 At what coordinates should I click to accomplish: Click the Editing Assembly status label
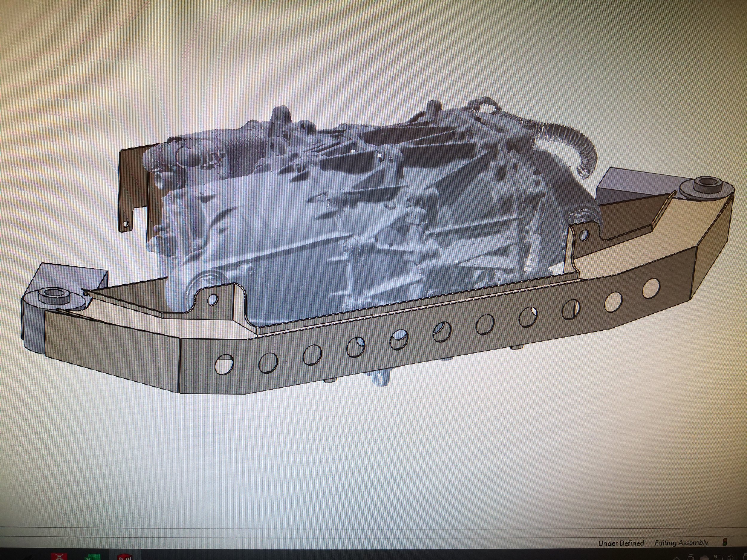click(681, 543)
